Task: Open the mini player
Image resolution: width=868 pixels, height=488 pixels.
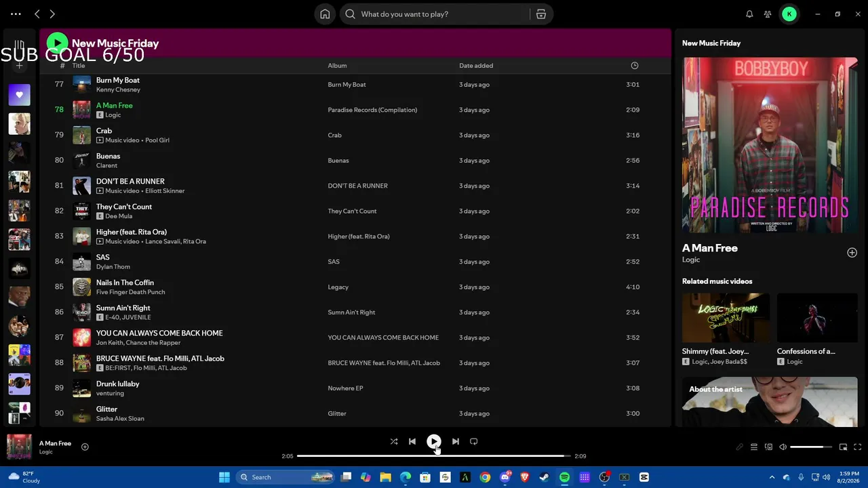Action: tap(843, 447)
